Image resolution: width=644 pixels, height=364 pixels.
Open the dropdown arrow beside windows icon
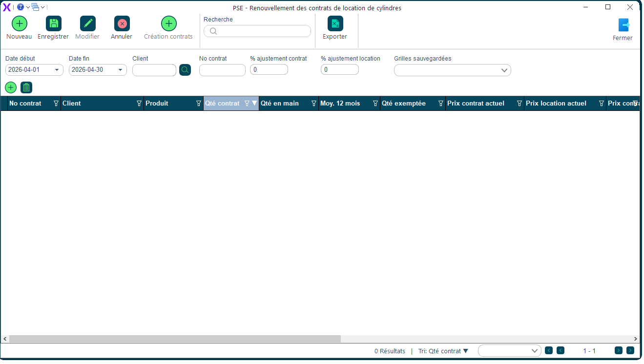click(43, 7)
